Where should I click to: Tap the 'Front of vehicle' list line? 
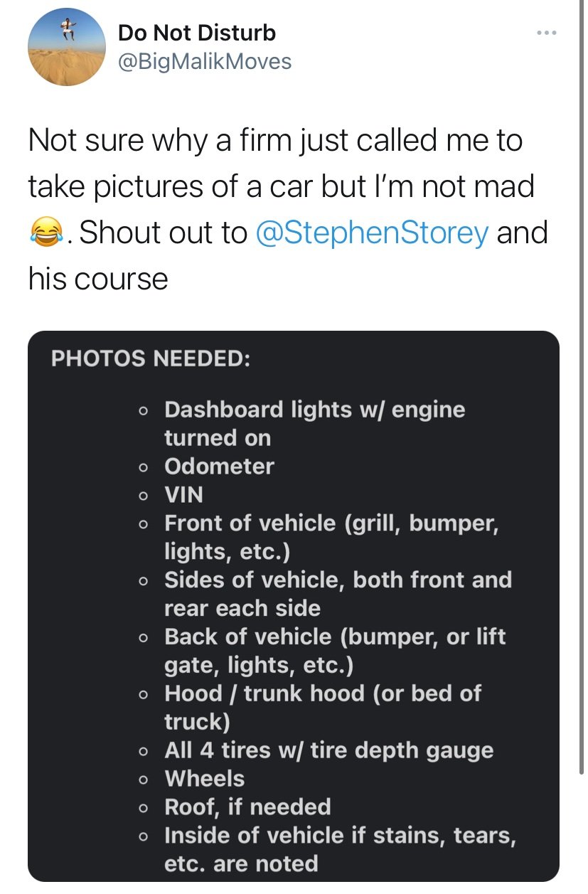(331, 523)
